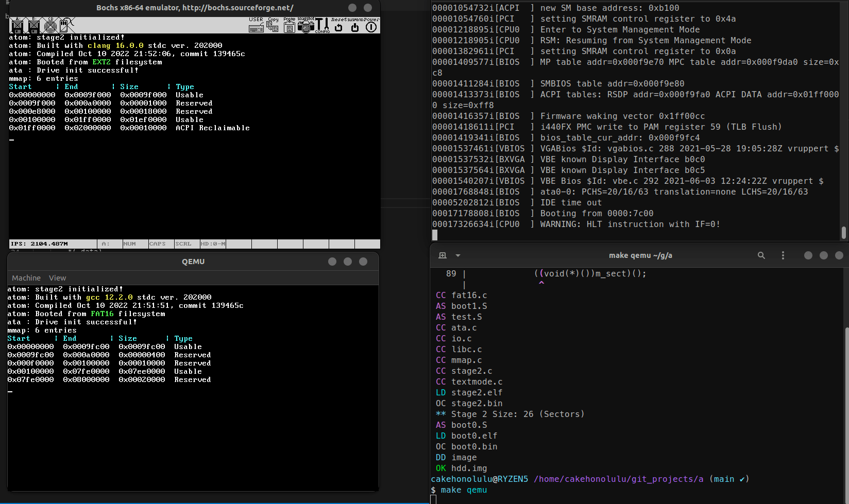This screenshot has height=504, width=849.
Task: Take a Bochs snapshot with camera icon
Action: [x=305, y=25]
